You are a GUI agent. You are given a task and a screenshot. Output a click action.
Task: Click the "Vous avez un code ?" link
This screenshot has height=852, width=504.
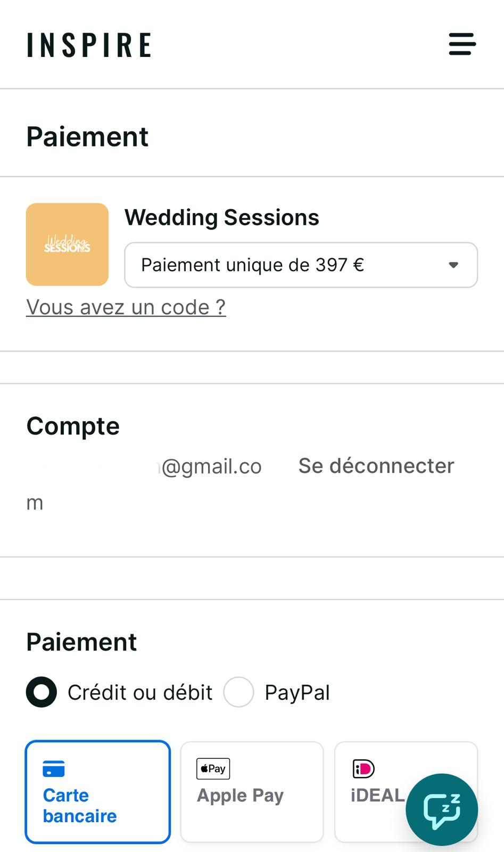(126, 307)
